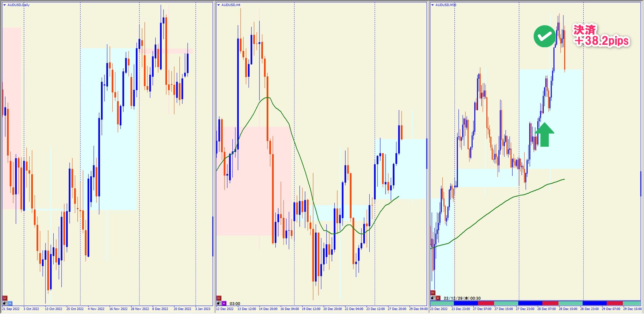The image size is (644, 314).
Task: Click the bomb icon on M30 chart
Action: tap(433, 298)
